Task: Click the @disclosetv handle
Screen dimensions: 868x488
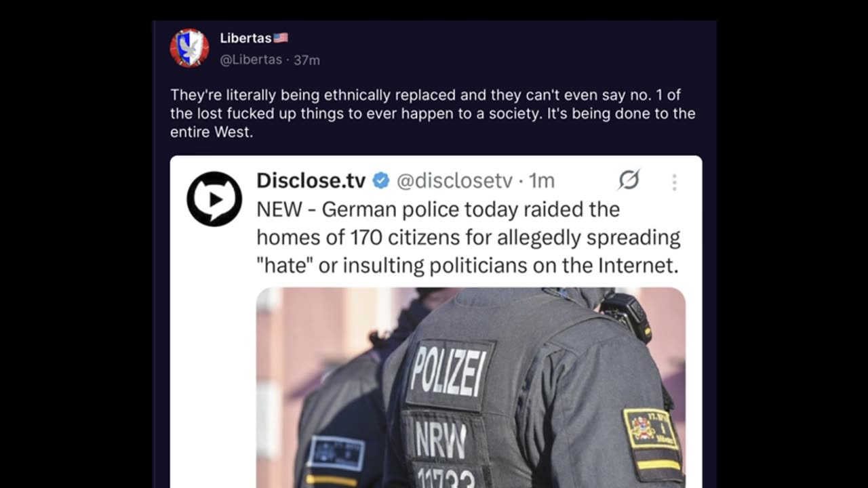Action: click(x=454, y=180)
